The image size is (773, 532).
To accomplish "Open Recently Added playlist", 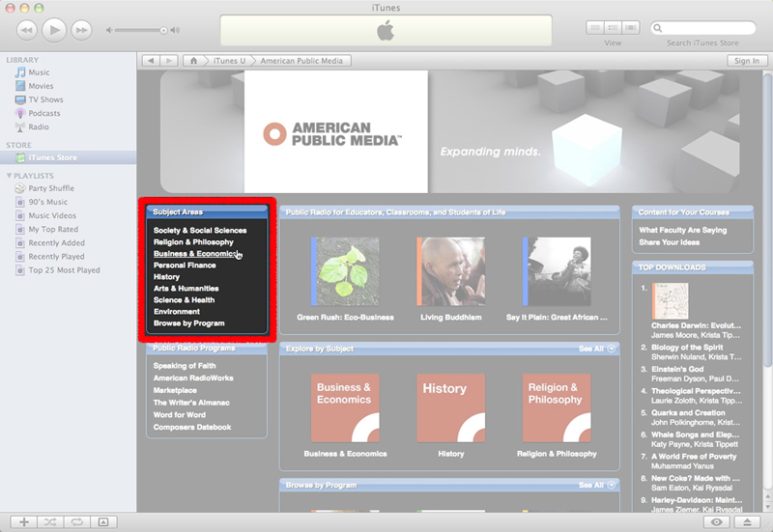I will [x=56, y=243].
